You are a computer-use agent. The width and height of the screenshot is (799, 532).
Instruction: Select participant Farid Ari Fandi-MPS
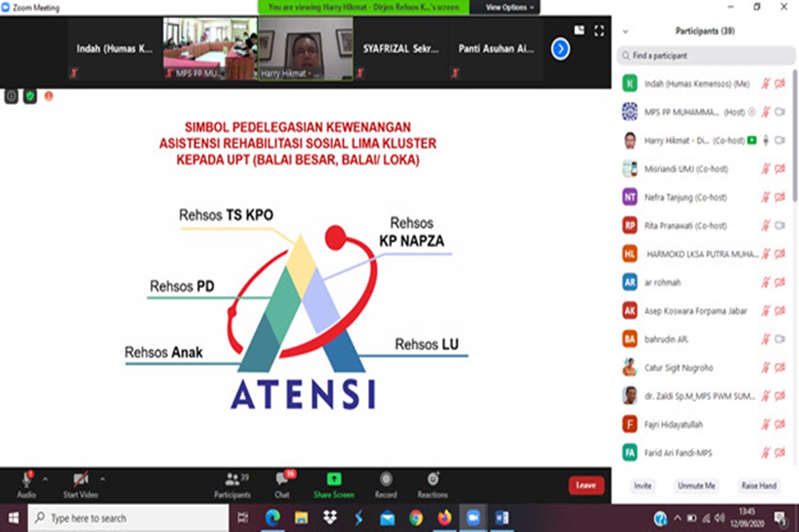coord(704,453)
